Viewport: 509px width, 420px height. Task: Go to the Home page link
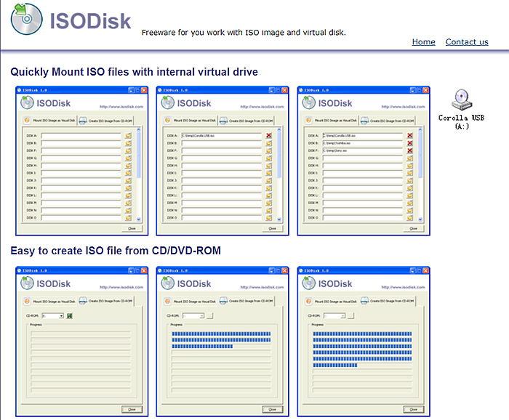click(x=423, y=42)
